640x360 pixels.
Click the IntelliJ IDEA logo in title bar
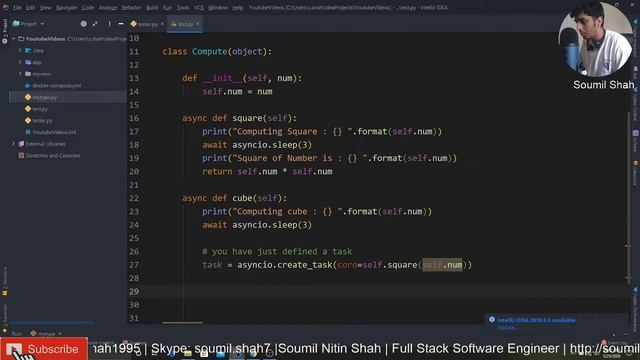(x=5, y=7)
